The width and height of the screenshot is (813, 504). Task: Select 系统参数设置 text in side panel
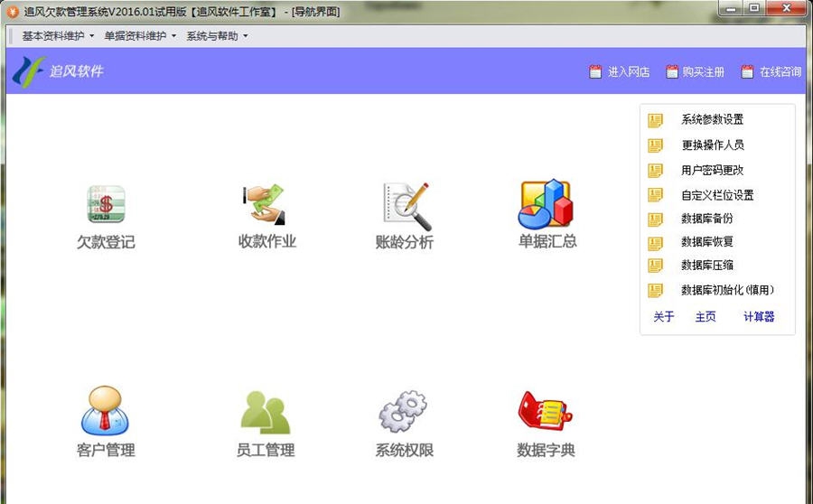tap(712, 119)
